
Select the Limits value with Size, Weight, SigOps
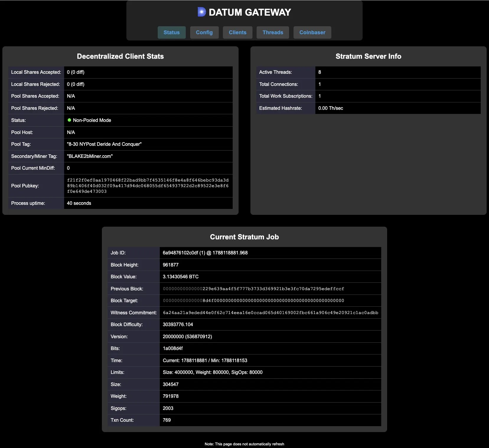(x=213, y=372)
